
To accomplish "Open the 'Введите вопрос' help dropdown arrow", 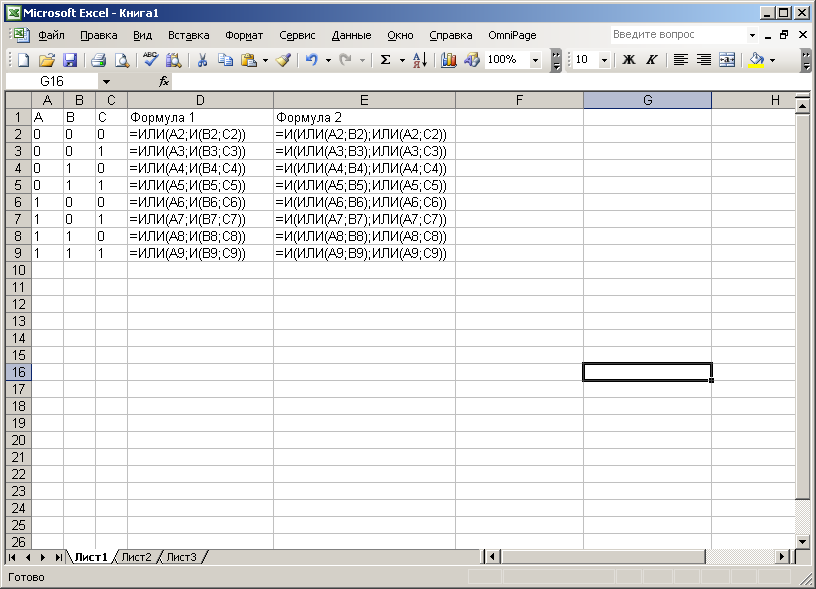I will point(752,35).
